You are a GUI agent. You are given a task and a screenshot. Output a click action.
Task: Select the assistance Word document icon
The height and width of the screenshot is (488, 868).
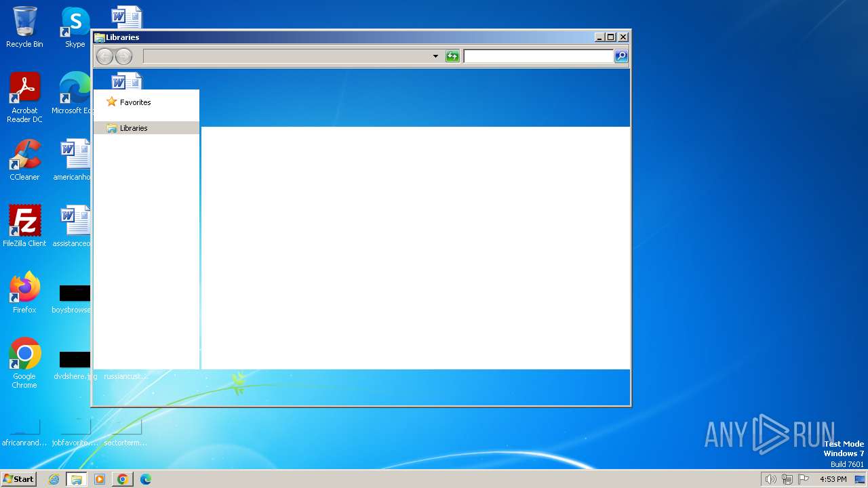(73, 226)
